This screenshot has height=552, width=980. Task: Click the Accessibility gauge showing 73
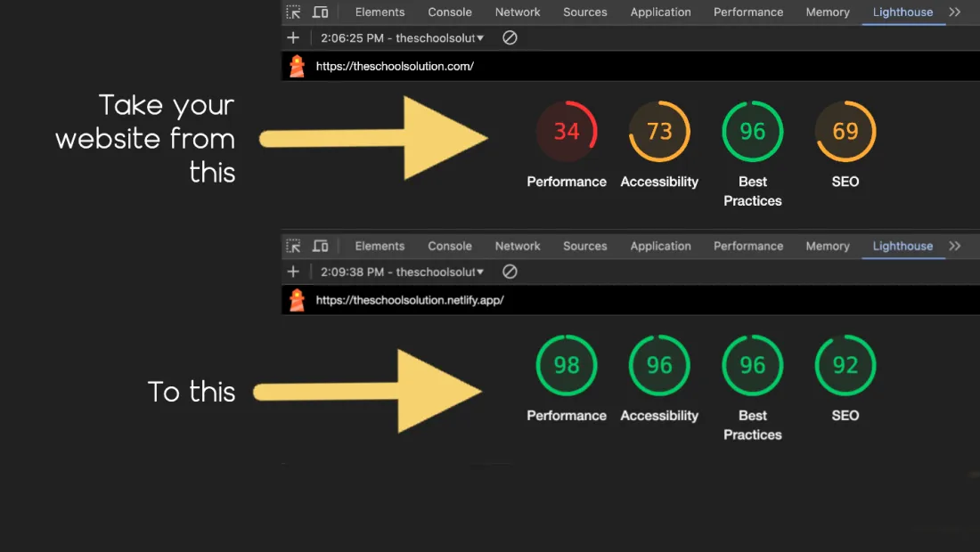659,130
